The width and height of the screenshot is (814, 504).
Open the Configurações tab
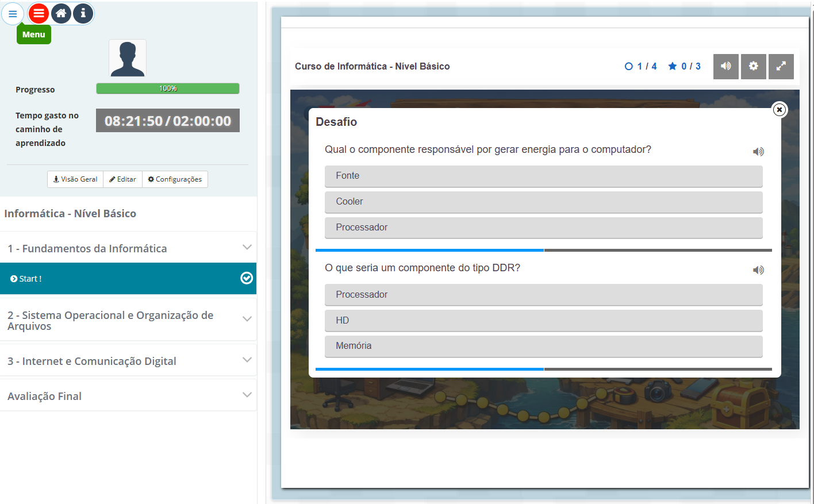175,179
